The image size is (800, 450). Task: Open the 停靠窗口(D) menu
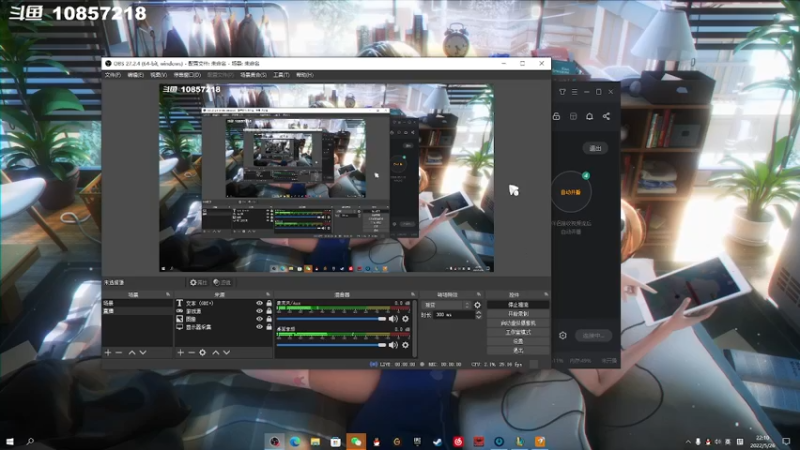(x=187, y=75)
